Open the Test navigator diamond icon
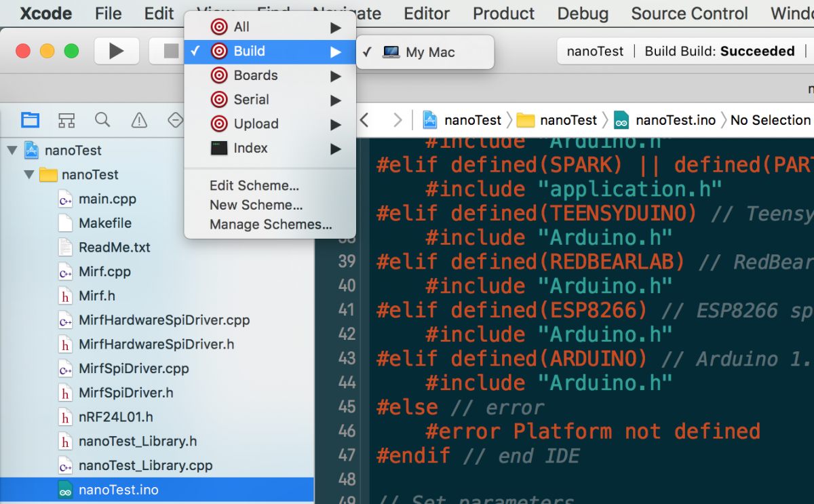Image resolution: width=814 pixels, height=504 pixels. pyautogui.click(x=175, y=120)
